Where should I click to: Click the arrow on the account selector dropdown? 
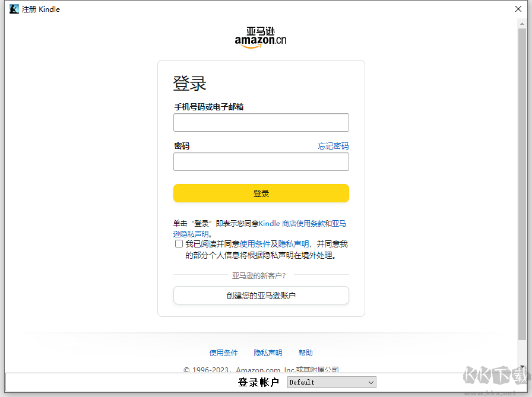pyautogui.click(x=370, y=382)
